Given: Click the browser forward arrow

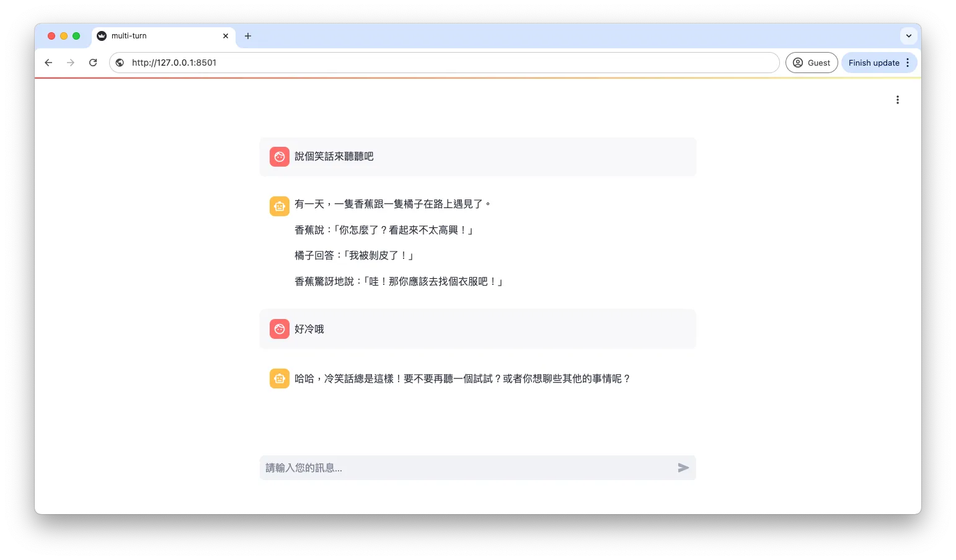Looking at the screenshot, I should pos(71,63).
